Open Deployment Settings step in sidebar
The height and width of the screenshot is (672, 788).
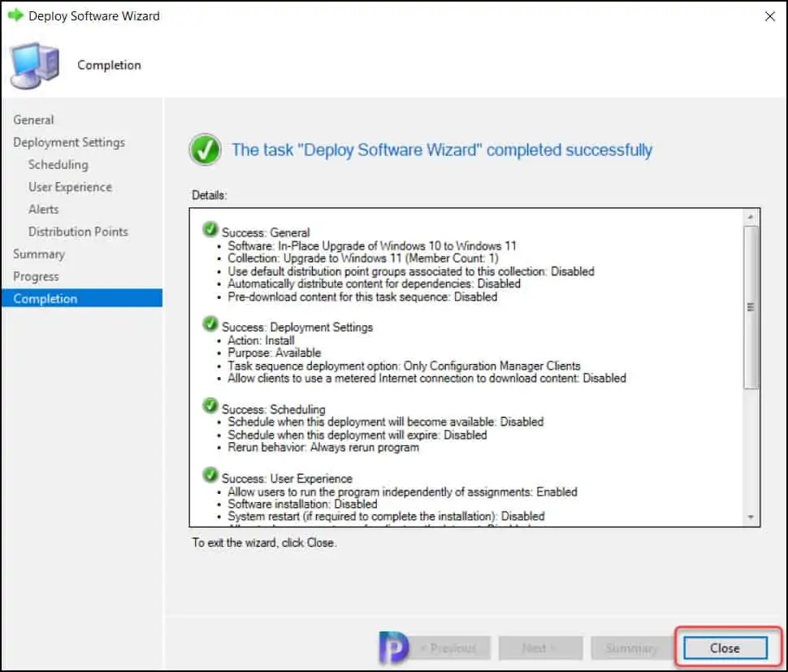pos(69,142)
